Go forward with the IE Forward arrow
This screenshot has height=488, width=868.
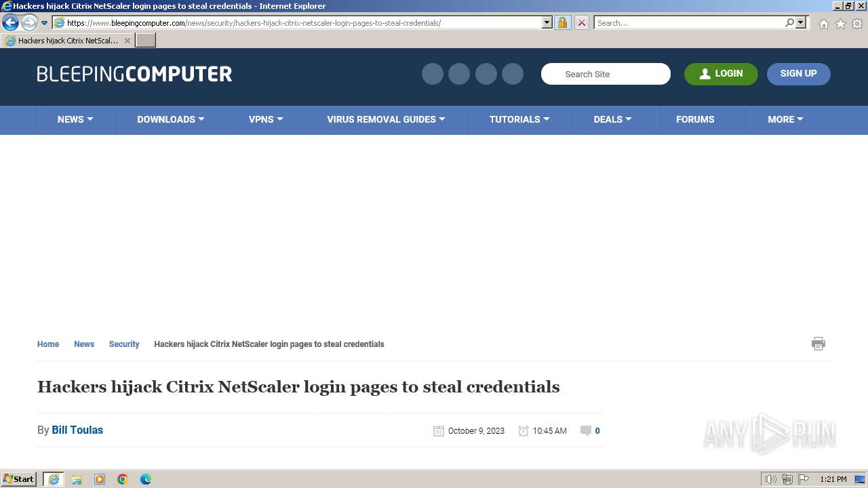tap(29, 22)
